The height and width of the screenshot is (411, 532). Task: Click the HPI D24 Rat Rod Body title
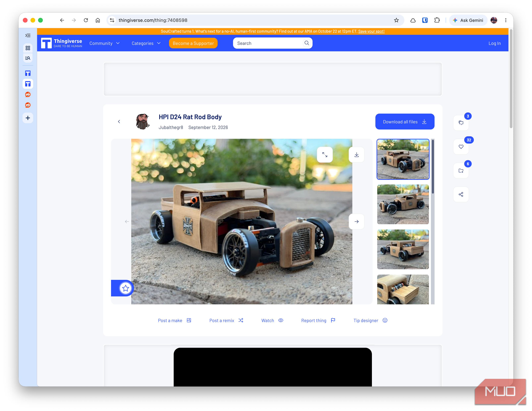190,117
